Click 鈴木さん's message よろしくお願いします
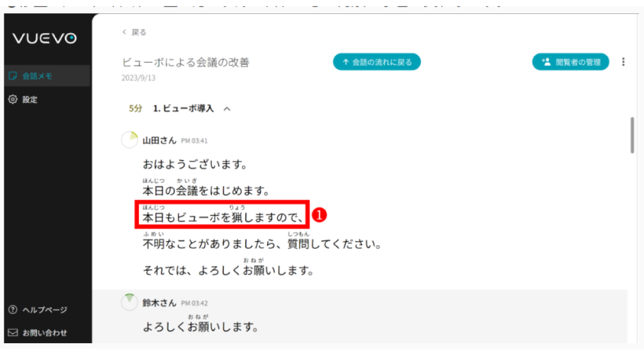Screen dimensions: 644x362 [201, 327]
